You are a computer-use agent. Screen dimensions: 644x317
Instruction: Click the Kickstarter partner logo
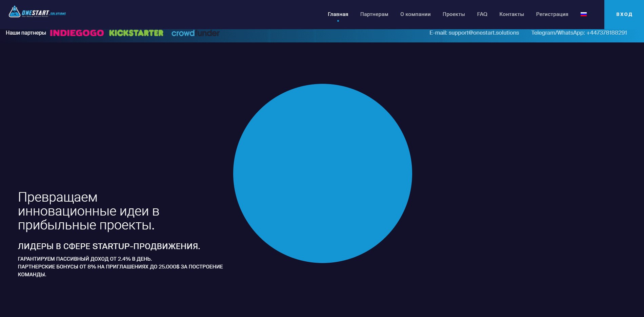click(136, 33)
